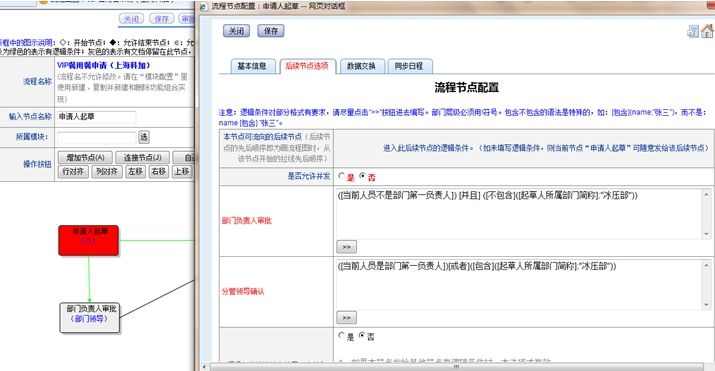Click 左移 button
The image size is (715, 371).
click(x=135, y=171)
